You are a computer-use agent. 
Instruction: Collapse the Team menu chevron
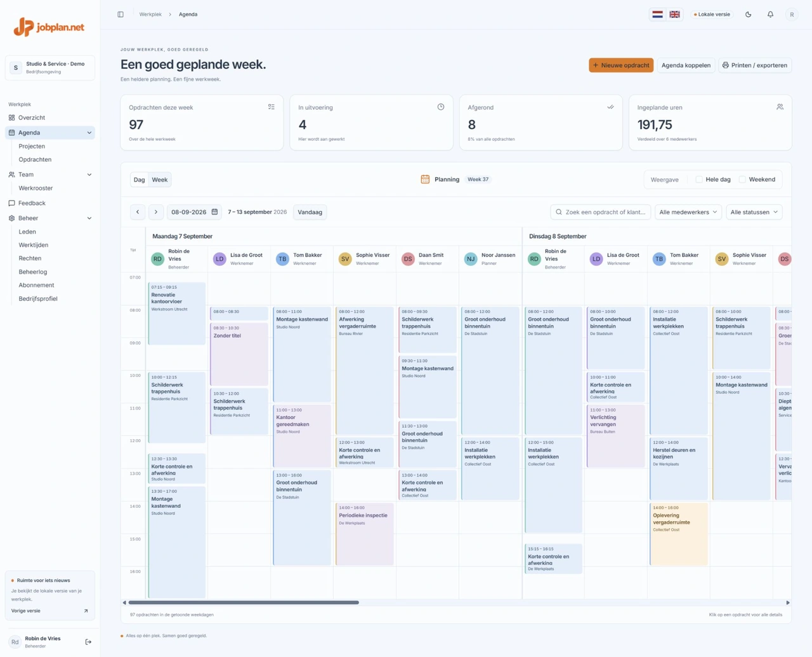(x=89, y=175)
